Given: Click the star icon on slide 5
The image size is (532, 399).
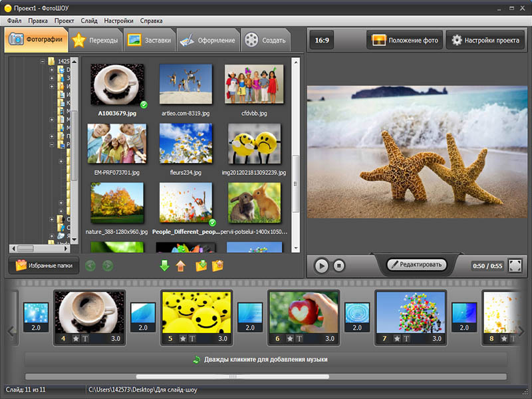Looking at the screenshot, I should 183,338.
